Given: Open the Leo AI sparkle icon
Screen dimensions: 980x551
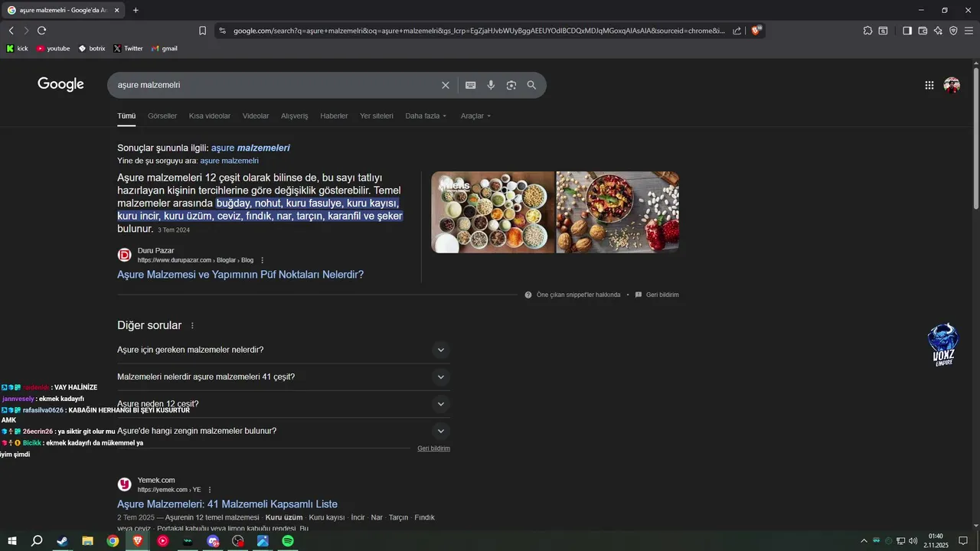Looking at the screenshot, I should pyautogui.click(x=938, y=31).
